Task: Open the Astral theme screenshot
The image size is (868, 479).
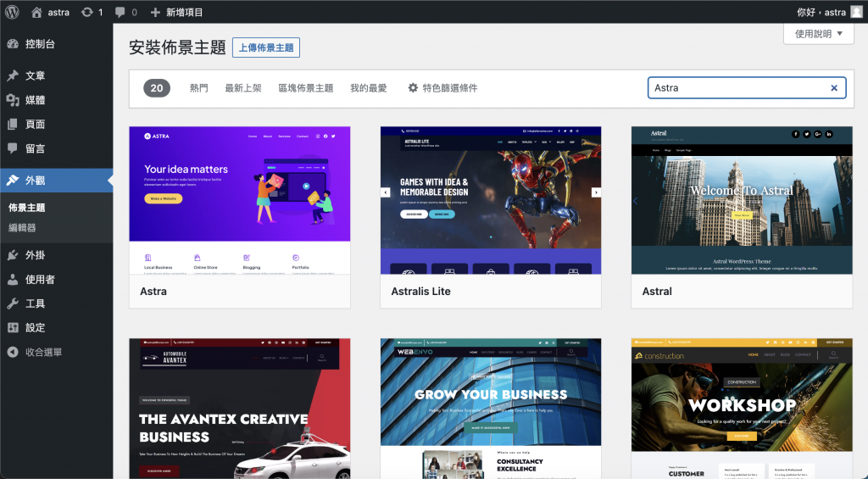Action: point(742,200)
